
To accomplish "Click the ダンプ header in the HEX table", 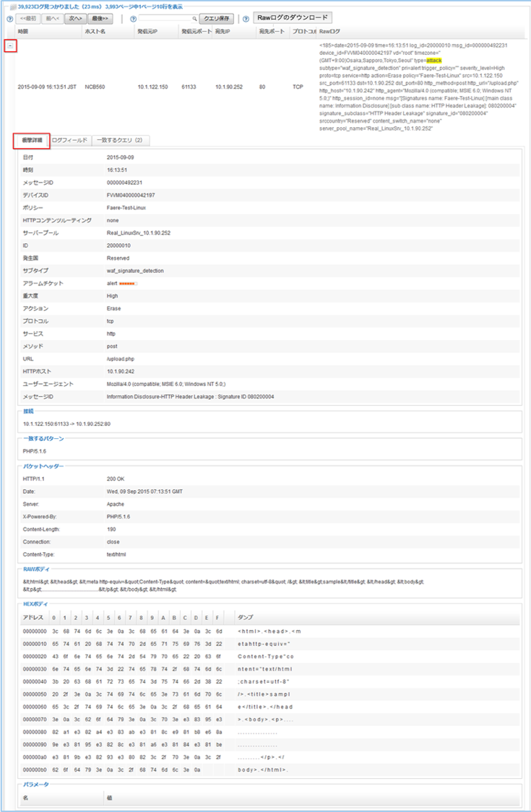I will 246,617.
